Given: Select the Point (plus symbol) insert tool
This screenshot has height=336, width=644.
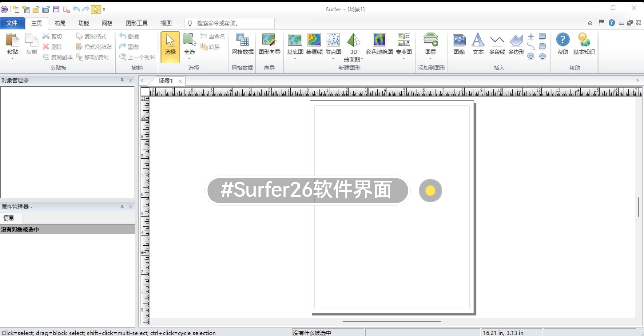Looking at the screenshot, I should [x=531, y=36].
